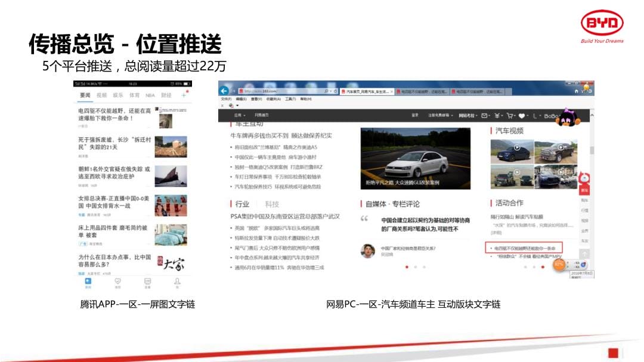Click the 隔行如隔山 解读汽车贴膜 link
This screenshot has height=362, width=644.
tap(516, 216)
